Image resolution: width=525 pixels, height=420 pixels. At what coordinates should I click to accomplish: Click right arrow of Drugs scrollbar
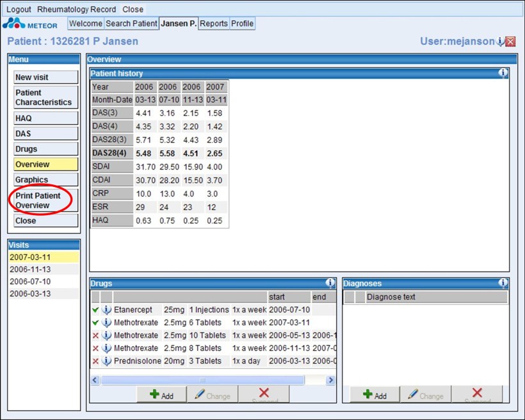[330, 380]
